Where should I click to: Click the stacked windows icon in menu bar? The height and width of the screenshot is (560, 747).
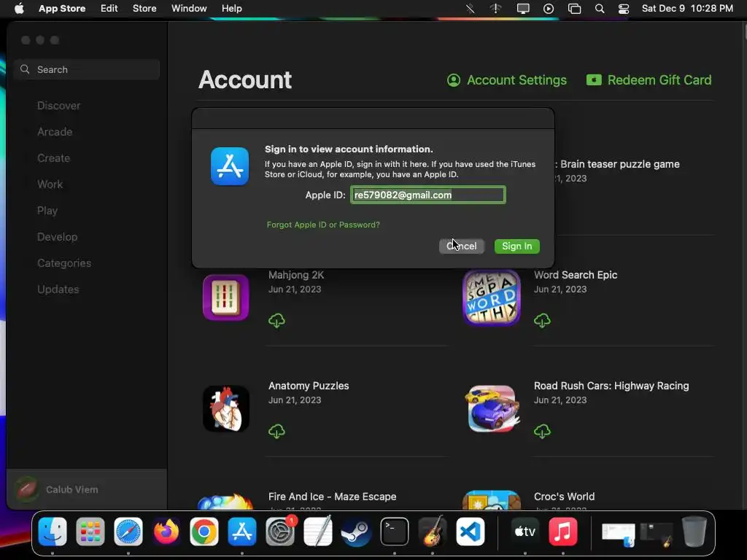[575, 9]
